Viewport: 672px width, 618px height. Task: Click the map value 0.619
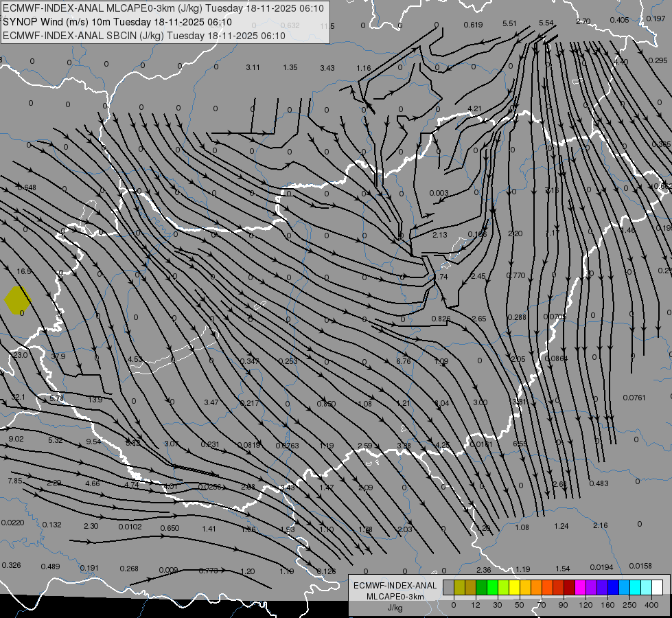point(473,25)
